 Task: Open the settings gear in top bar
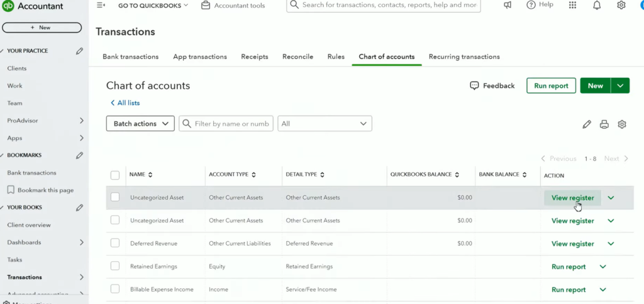point(621,5)
